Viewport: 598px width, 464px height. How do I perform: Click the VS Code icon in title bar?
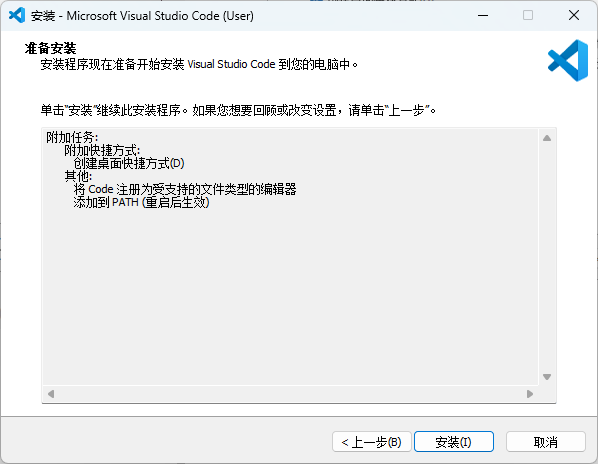[17, 16]
